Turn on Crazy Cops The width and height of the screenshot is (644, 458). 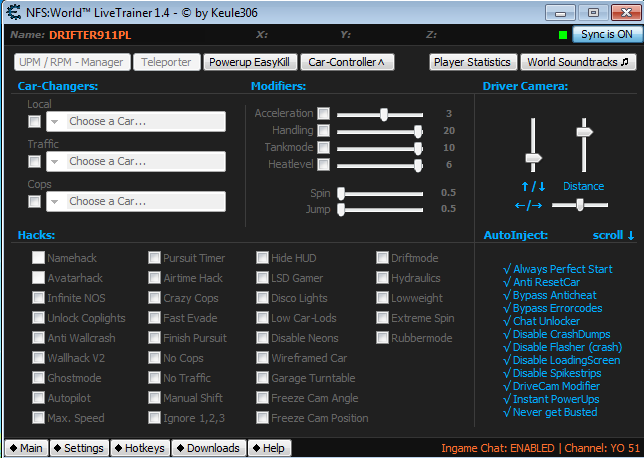(x=154, y=298)
